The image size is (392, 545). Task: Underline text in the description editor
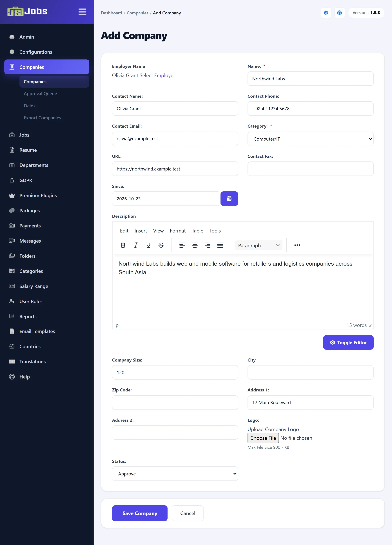(x=148, y=245)
